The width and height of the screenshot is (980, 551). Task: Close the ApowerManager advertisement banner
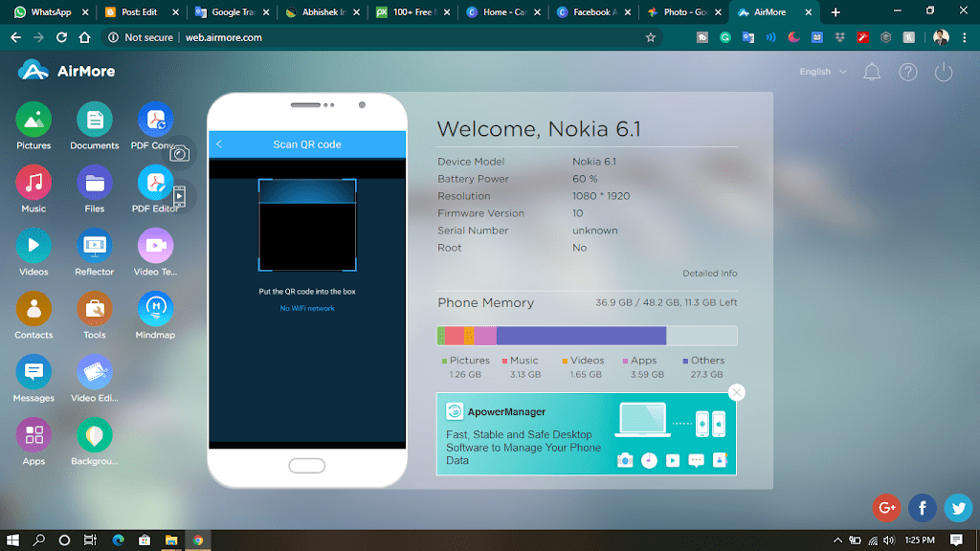click(x=736, y=392)
